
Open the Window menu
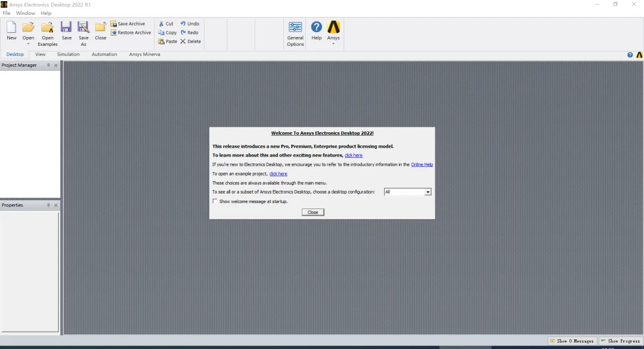click(x=26, y=13)
